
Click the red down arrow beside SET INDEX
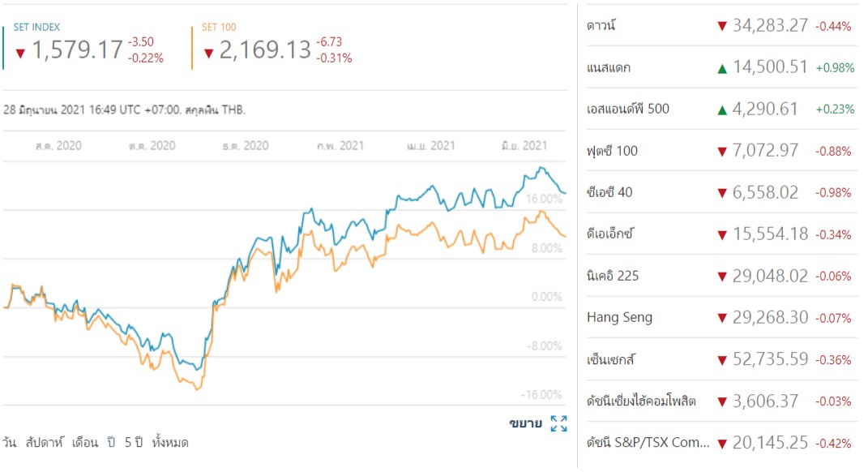click(21, 54)
